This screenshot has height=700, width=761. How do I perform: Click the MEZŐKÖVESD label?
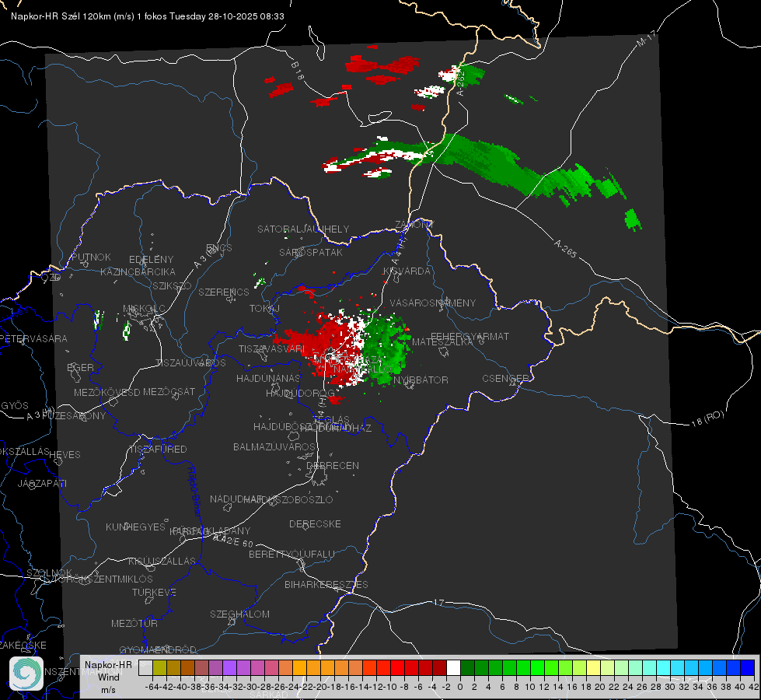point(106,393)
